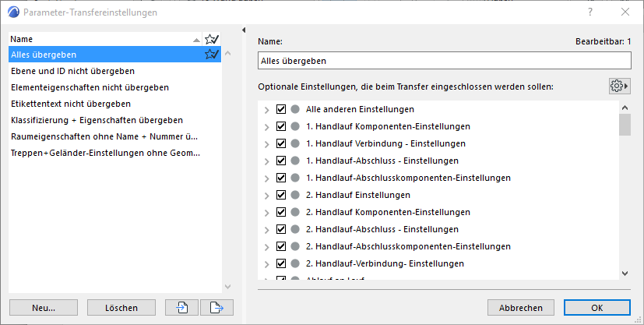Click the help question mark icon
Image resolution: width=644 pixels, height=325 pixels.
click(590, 12)
